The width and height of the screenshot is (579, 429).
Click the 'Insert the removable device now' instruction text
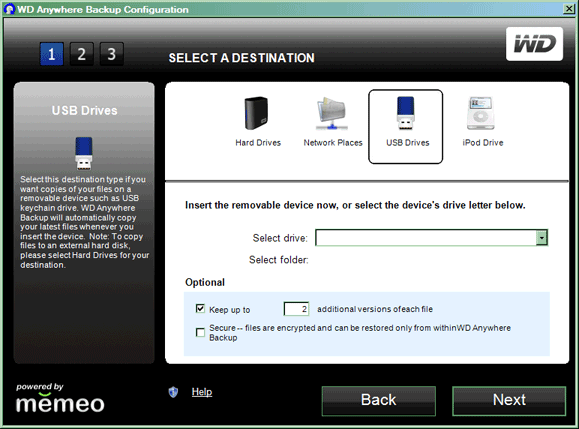point(355,205)
